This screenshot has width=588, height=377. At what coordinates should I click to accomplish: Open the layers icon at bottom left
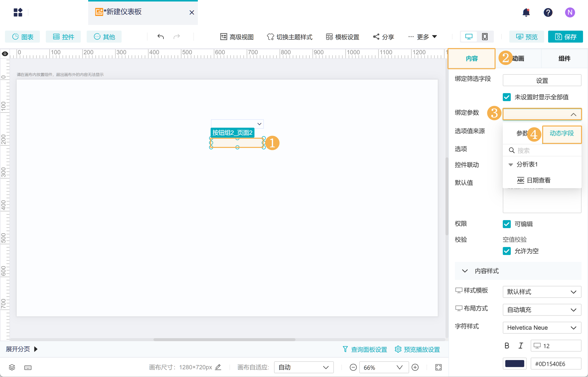(12, 367)
